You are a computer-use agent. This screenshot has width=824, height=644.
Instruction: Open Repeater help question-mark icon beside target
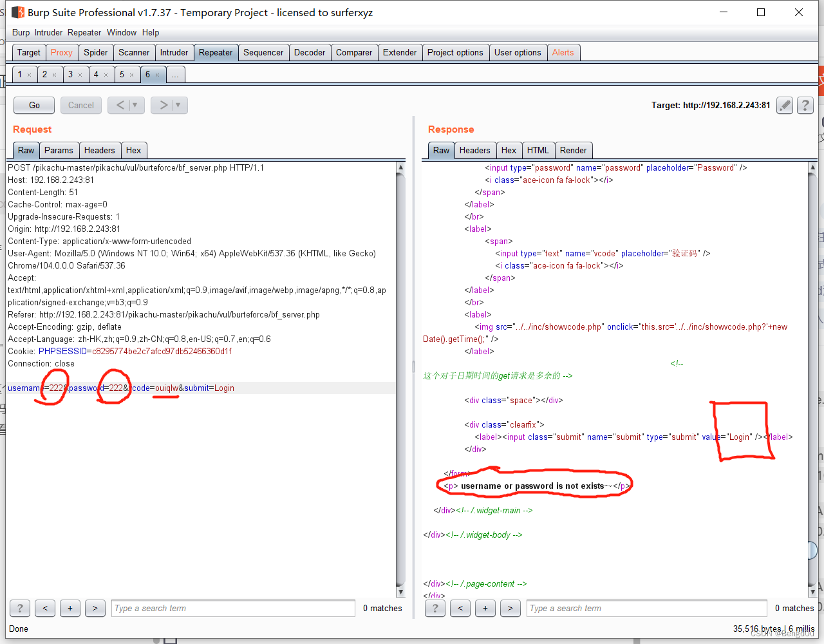(805, 105)
